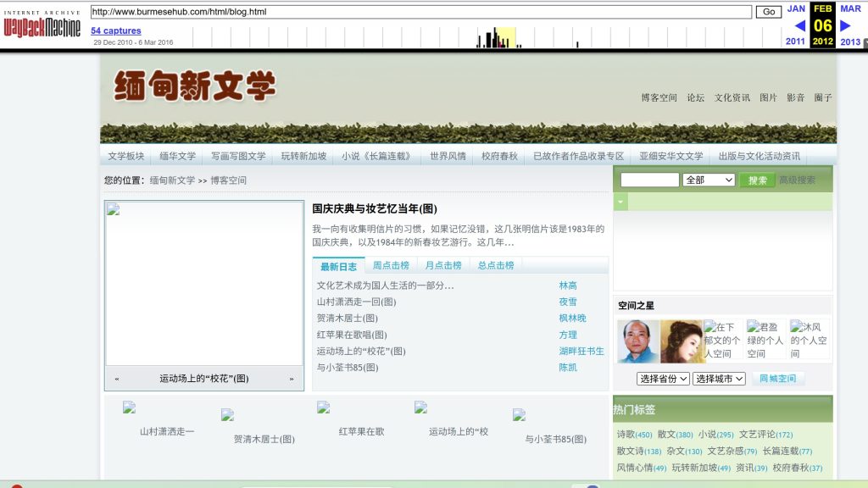Open 文学板块 nav menu item
Screen dimensions: 868x488
coord(125,156)
